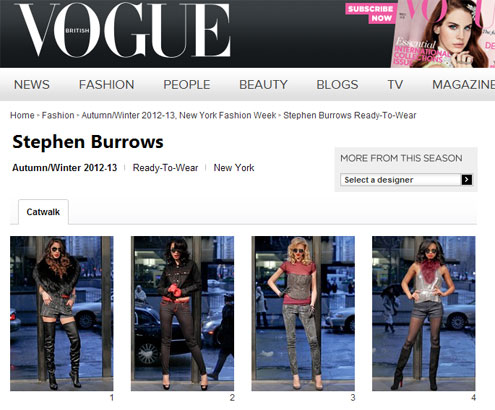Open catwalk photo 1 with fur jacket
Screen dimensions: 495x410
[62, 313]
